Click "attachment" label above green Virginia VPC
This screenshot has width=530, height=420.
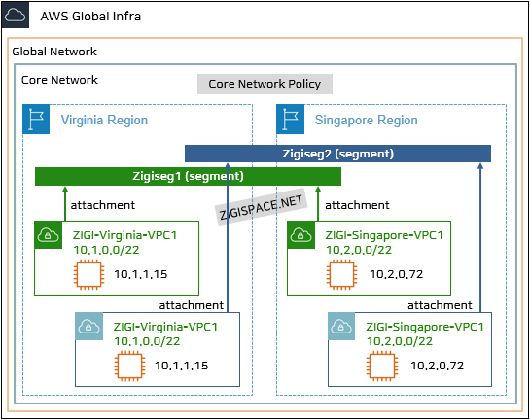coord(103,205)
